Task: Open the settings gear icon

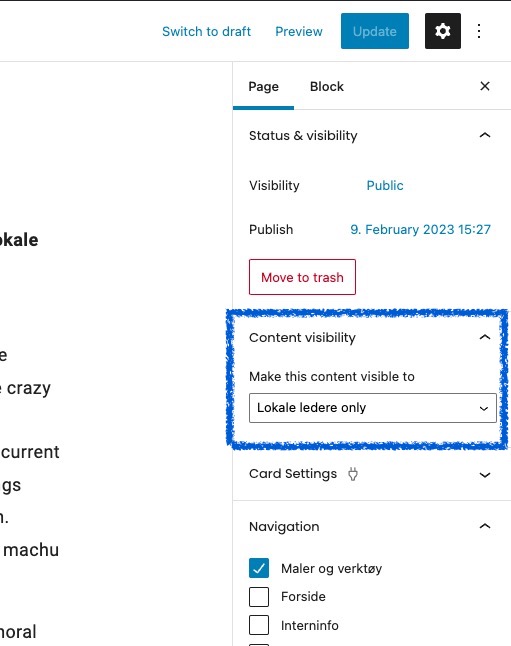Action: (443, 31)
